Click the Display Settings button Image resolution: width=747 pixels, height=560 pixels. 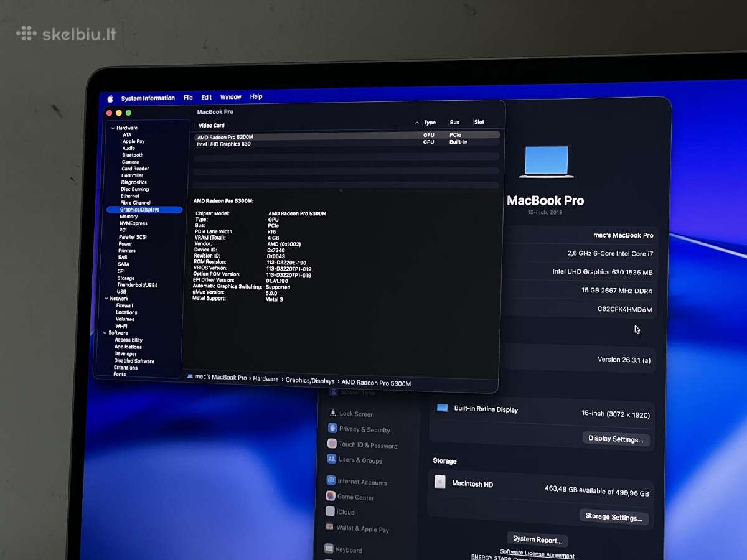click(616, 439)
